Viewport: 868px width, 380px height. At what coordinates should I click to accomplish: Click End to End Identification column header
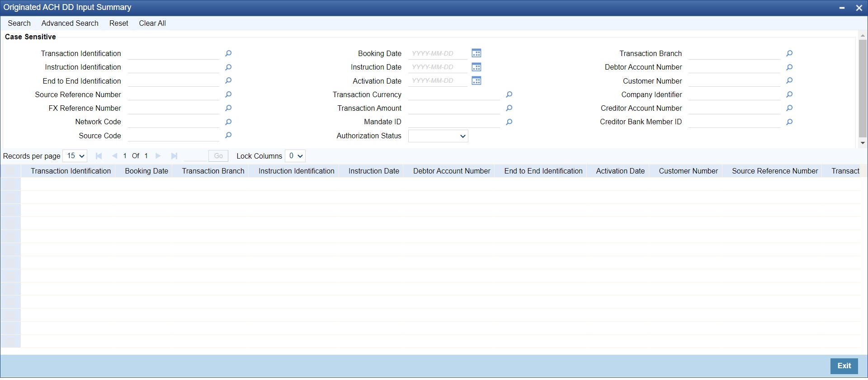click(x=543, y=171)
